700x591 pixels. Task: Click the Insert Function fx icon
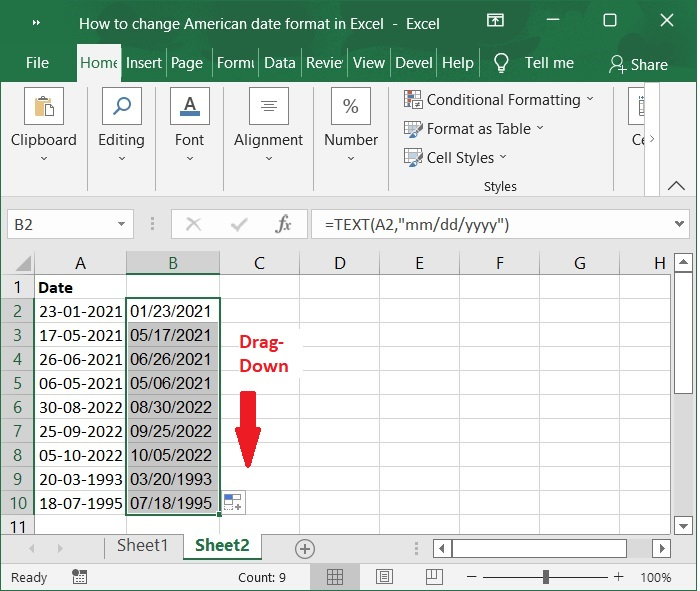coord(283,224)
